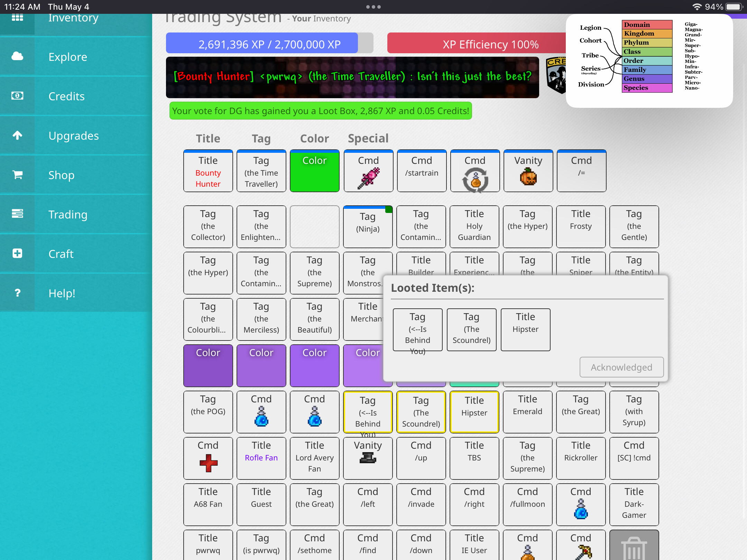This screenshot has height=560, width=747.
Task: Open the Explore cloud icon
Action: [17, 56]
